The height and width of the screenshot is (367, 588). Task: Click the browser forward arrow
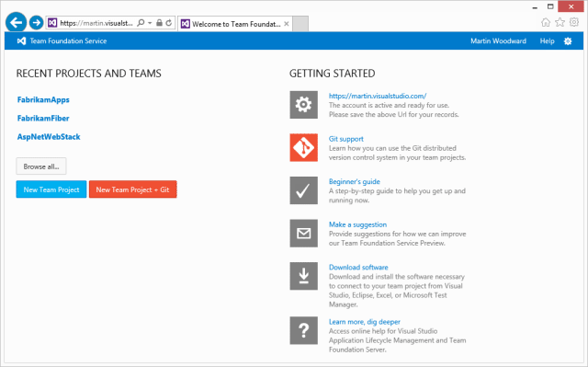pos(36,22)
